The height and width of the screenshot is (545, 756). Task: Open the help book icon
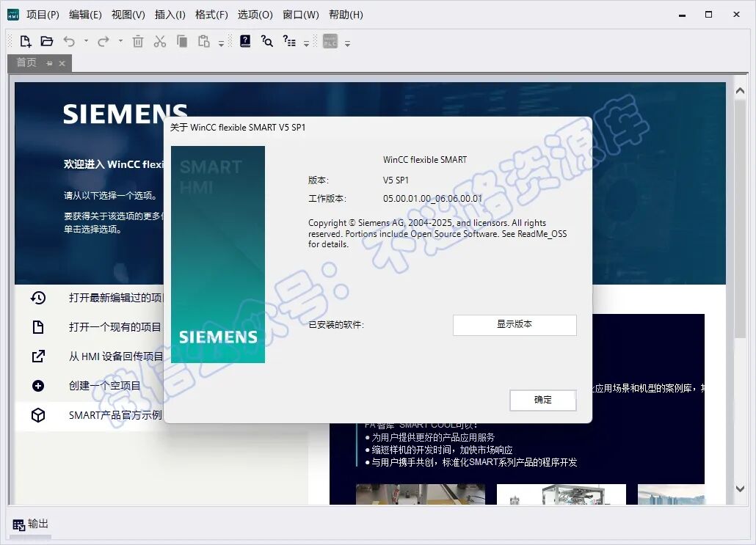tap(245, 41)
